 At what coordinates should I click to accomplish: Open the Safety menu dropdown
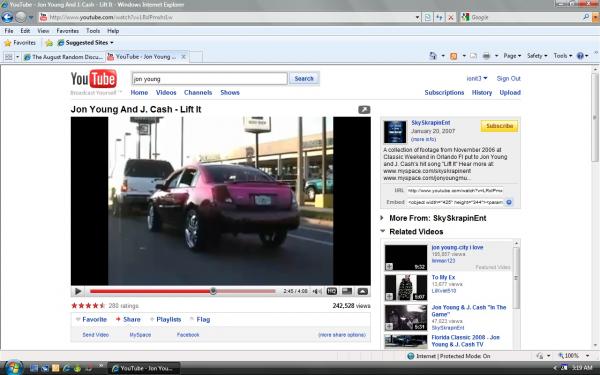(x=537, y=56)
